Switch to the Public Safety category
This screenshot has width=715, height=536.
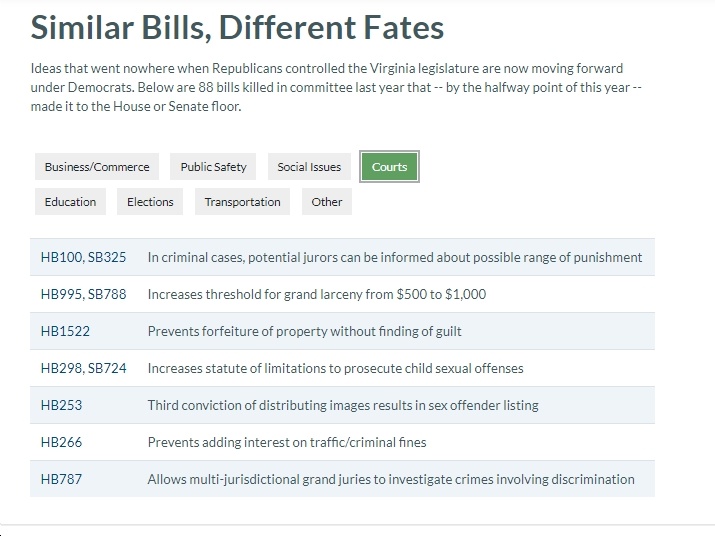213,167
